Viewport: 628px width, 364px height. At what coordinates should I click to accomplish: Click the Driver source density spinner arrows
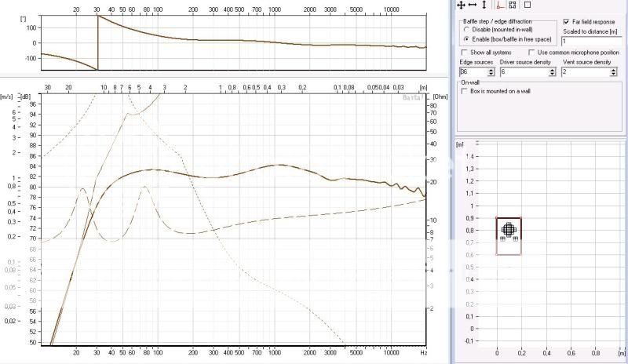(x=553, y=71)
